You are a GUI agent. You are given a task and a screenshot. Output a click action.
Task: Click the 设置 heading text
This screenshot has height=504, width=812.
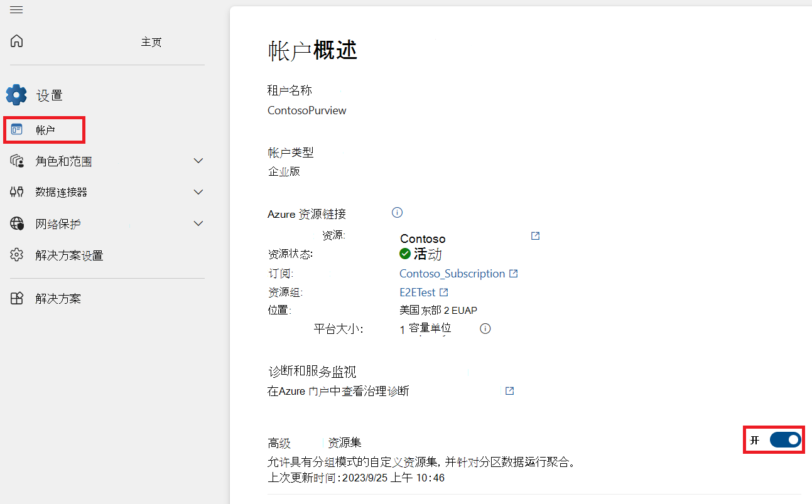[x=50, y=95]
